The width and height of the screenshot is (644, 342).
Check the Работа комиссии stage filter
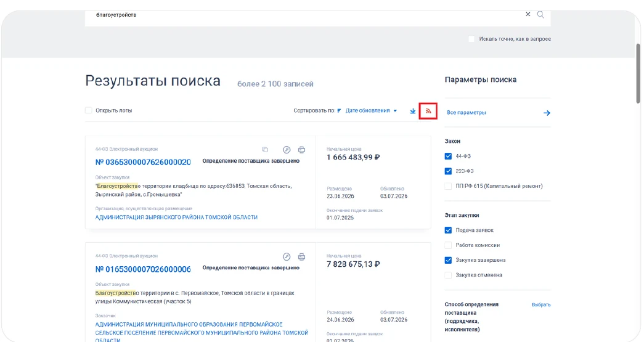(x=448, y=245)
